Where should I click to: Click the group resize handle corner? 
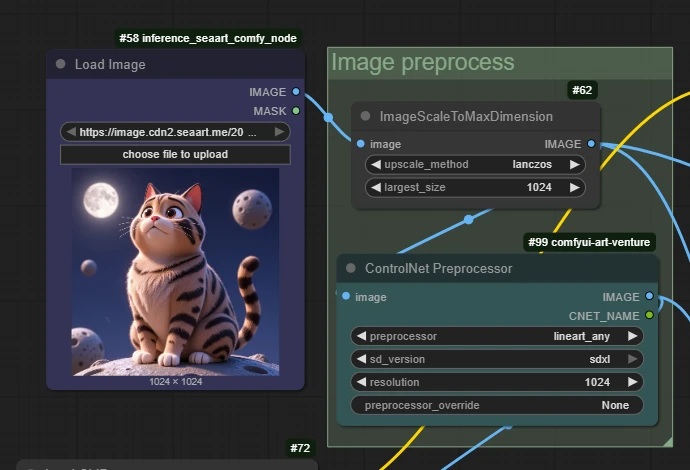(668, 442)
